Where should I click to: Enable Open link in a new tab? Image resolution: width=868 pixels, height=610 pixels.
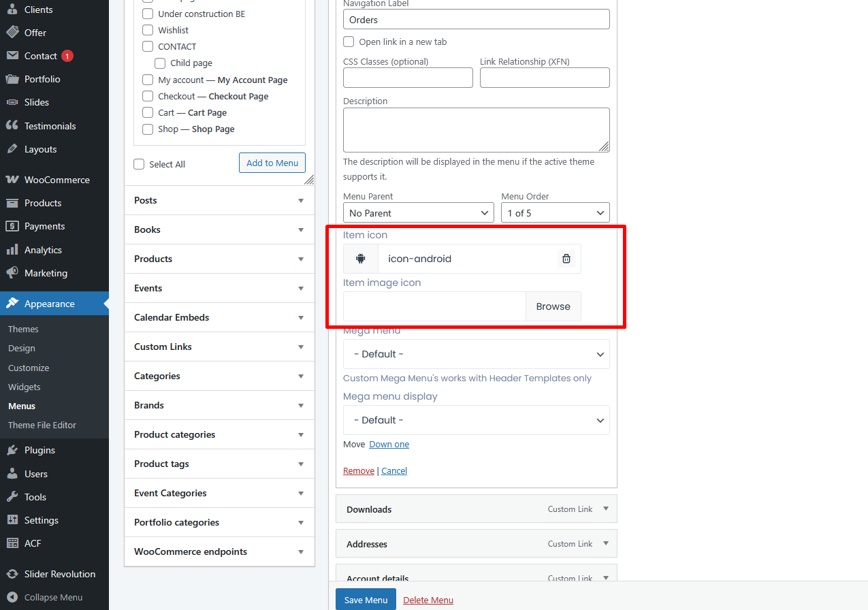point(349,42)
